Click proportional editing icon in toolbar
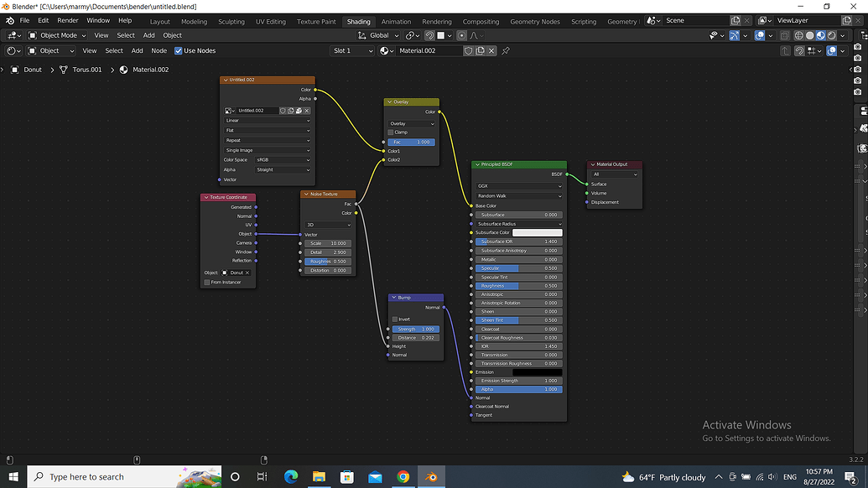 pyautogui.click(x=462, y=35)
